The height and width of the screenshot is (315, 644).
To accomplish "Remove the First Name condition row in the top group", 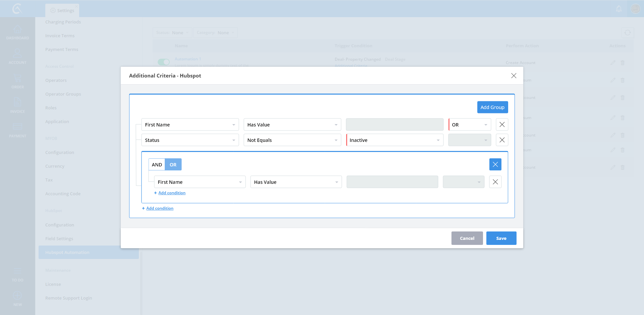I will (x=502, y=124).
